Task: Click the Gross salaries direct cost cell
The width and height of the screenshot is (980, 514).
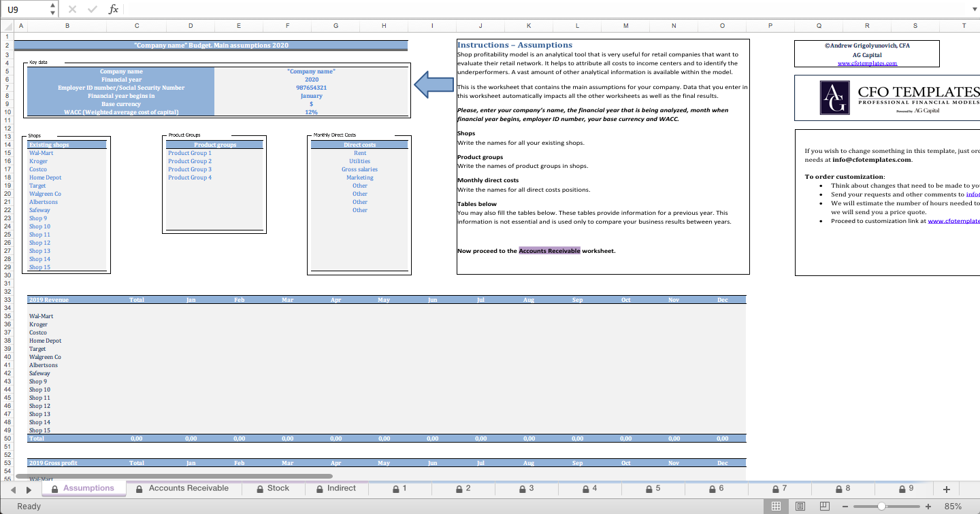Action: pos(360,169)
